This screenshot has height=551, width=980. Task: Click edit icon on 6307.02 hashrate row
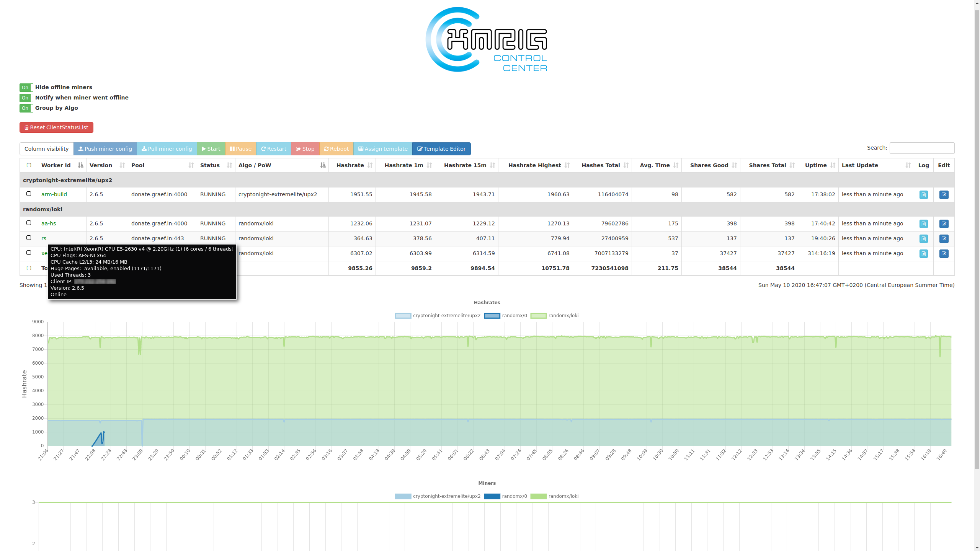(944, 254)
